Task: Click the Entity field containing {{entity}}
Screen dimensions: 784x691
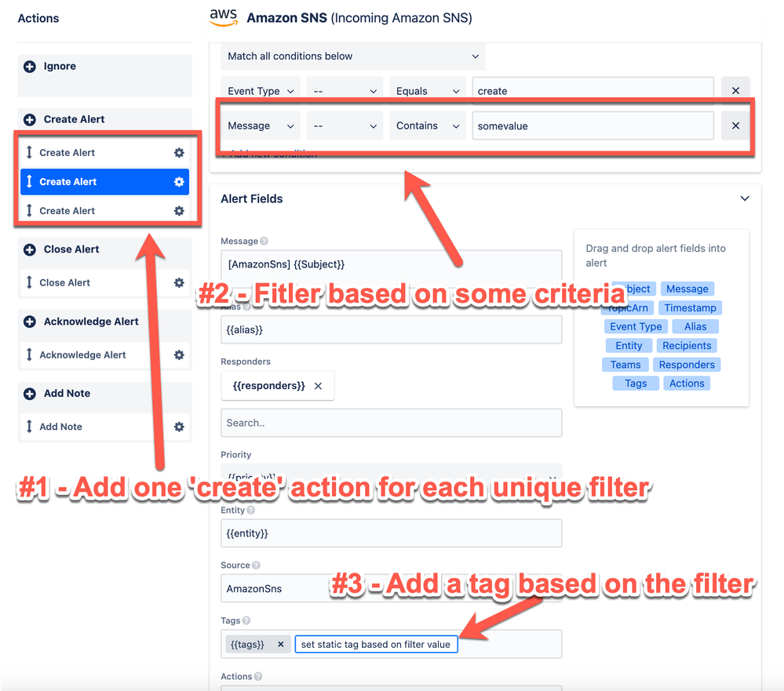Action: click(392, 533)
